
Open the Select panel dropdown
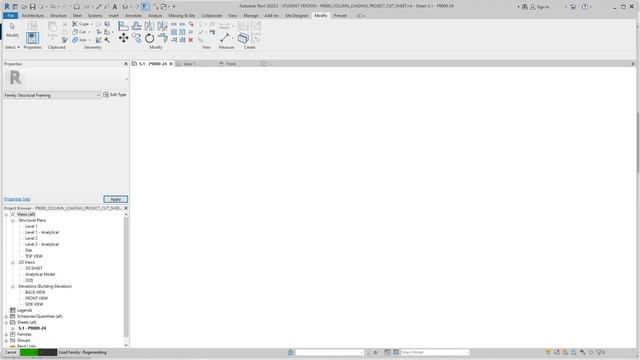(x=12, y=47)
